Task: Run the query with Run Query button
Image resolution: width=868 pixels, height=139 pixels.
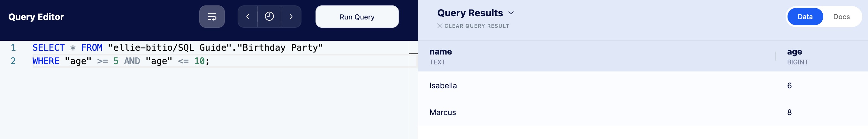Action: tap(357, 17)
